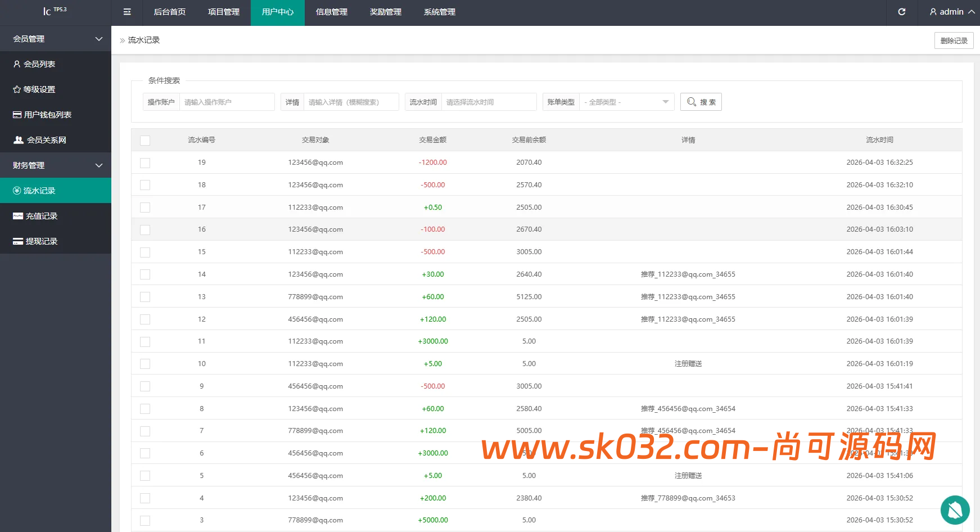Tick the checkbox for record 5
The image size is (980, 532).
pyautogui.click(x=145, y=476)
